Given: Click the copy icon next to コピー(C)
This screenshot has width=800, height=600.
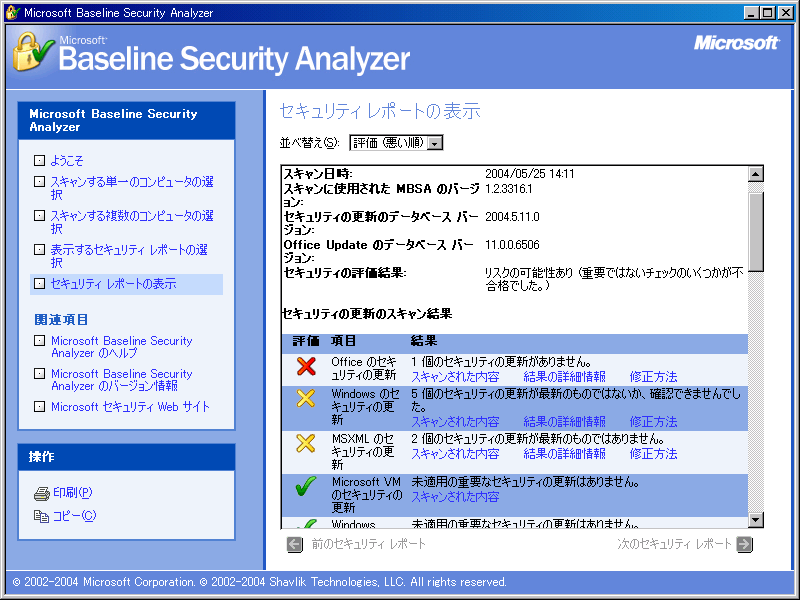Looking at the screenshot, I should coord(41,516).
